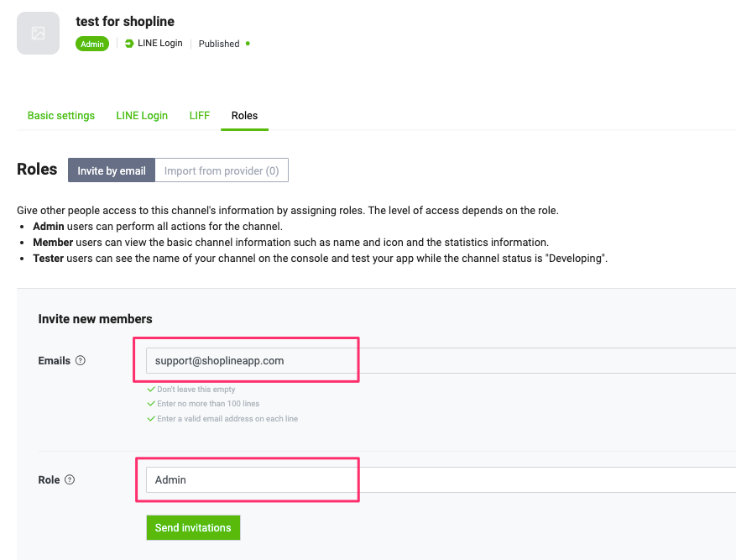
Task: Click the green Published status dot
Action: click(x=248, y=44)
